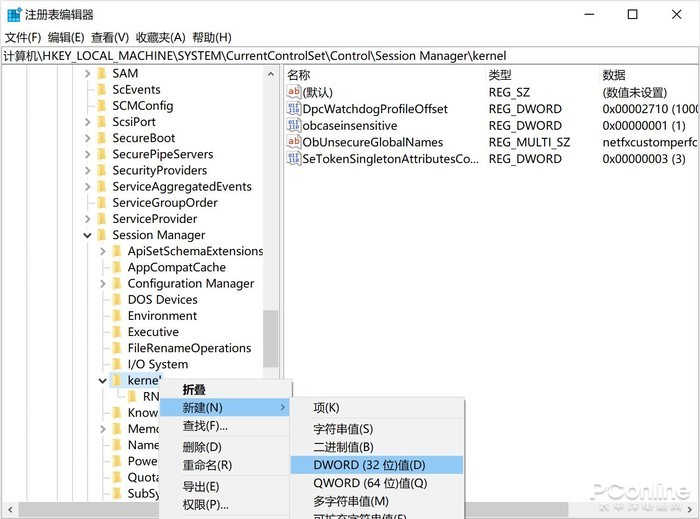700x519 pixels.
Task: Expand the ScsiPort tree node
Action: 88,121
